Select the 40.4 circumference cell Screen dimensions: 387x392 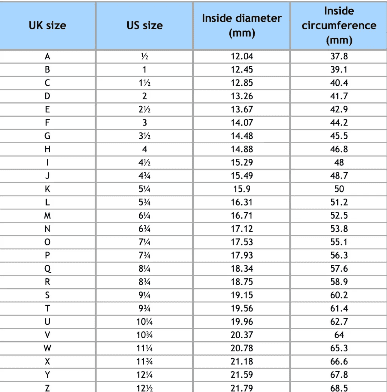click(339, 83)
